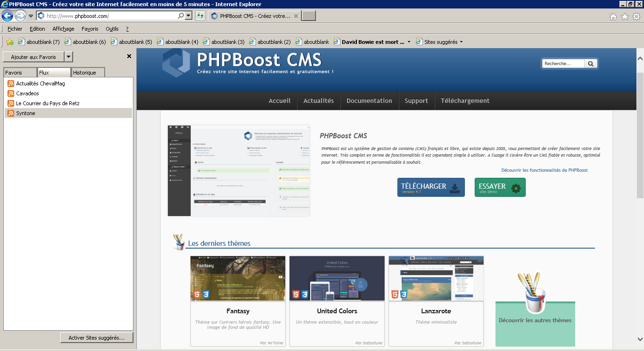Screen dimensions: 644x351
Task: Click the Syntone RSS feed icon
Action: coord(10,113)
